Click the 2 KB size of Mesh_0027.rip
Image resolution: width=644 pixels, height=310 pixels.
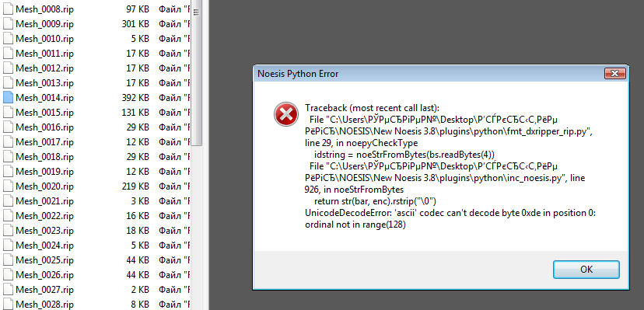(x=140, y=290)
